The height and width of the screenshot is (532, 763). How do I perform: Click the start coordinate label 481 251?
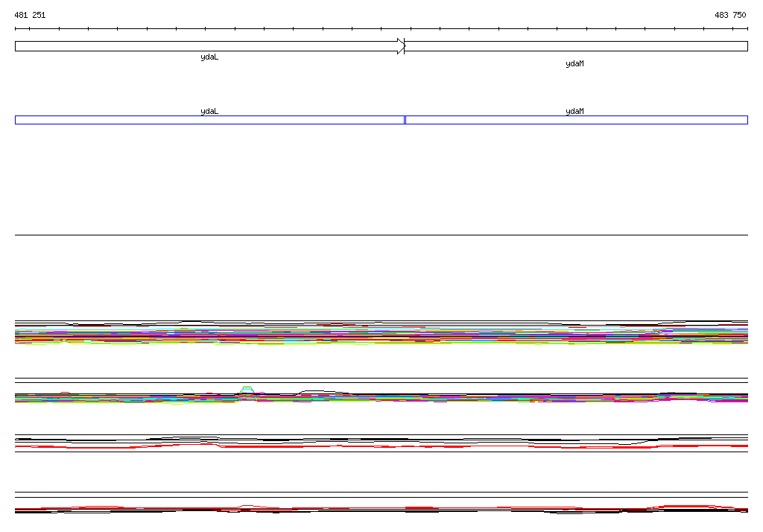30,15
